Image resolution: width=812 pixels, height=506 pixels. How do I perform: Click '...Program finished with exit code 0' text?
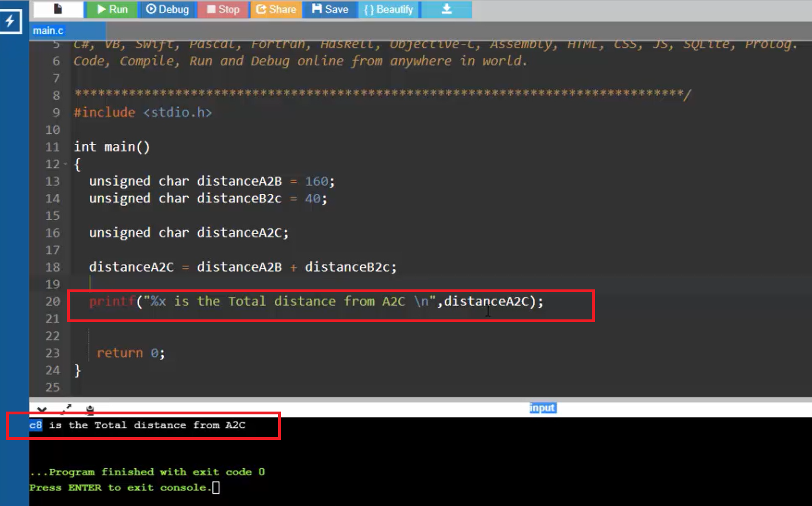[x=147, y=472]
